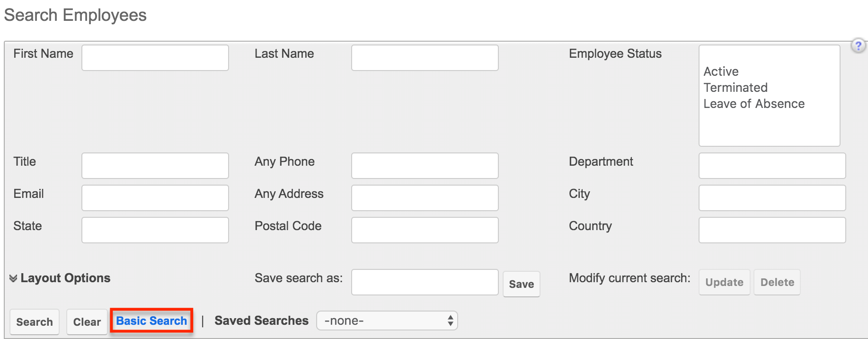Save the current search
Viewport: 868px width, 339px height.
(521, 284)
